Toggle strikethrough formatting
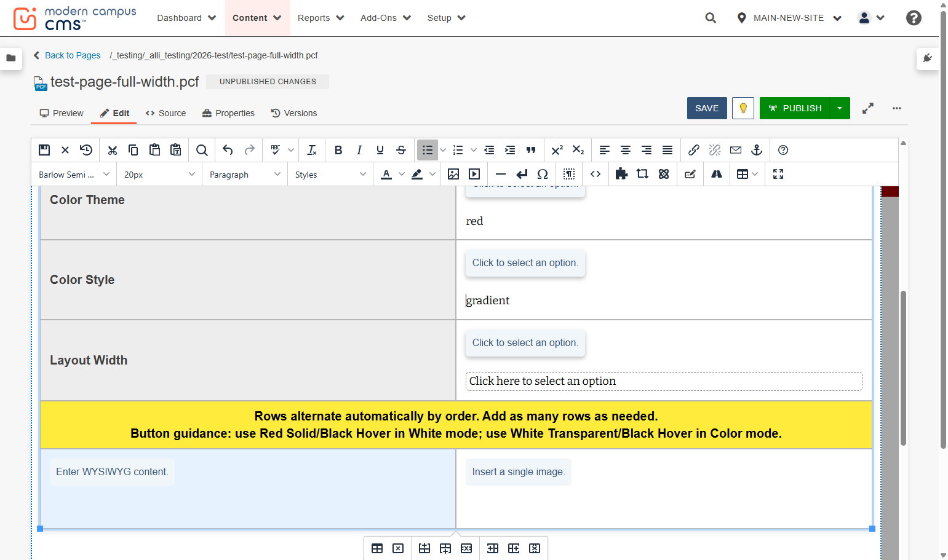Screen dimensions: 948x560 click(x=401, y=150)
